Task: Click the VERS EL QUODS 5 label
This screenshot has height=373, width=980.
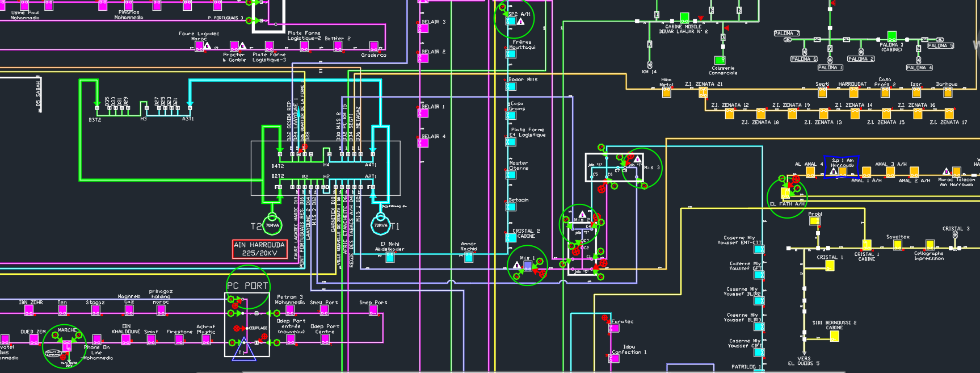Action: pyautogui.click(x=804, y=361)
